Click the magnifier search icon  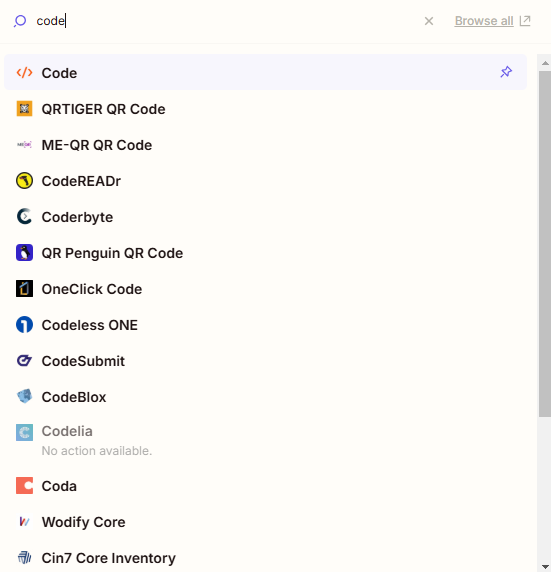tap(20, 21)
